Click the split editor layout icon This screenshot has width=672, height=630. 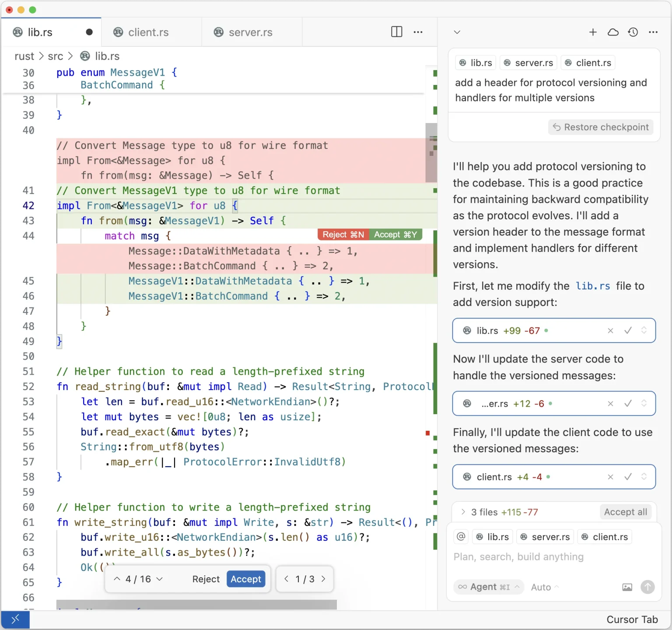coord(396,32)
